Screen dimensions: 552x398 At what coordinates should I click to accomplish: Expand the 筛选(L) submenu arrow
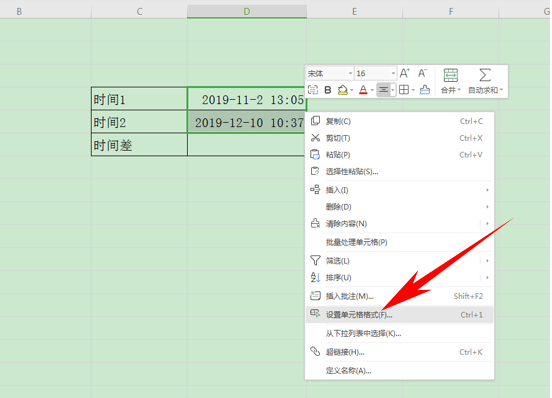(487, 261)
